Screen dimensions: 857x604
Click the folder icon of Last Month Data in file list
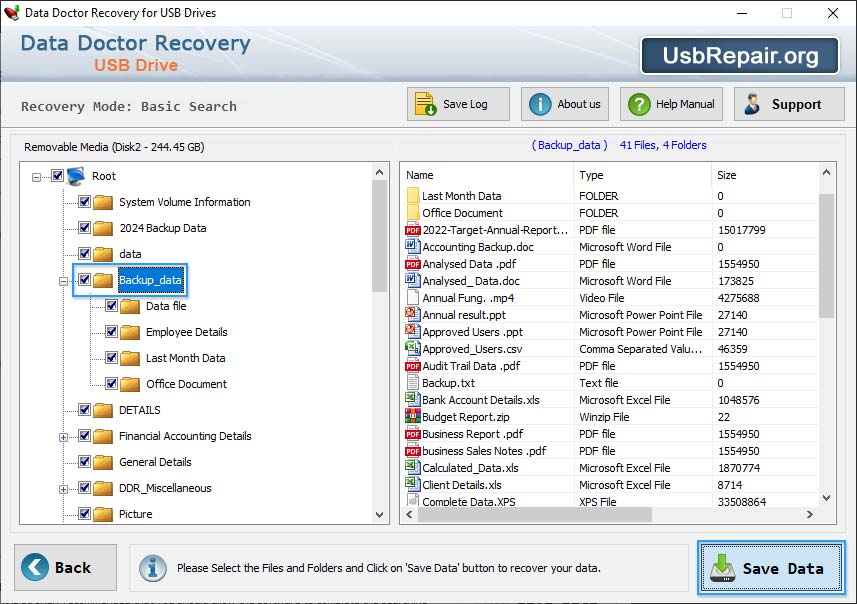(x=413, y=196)
